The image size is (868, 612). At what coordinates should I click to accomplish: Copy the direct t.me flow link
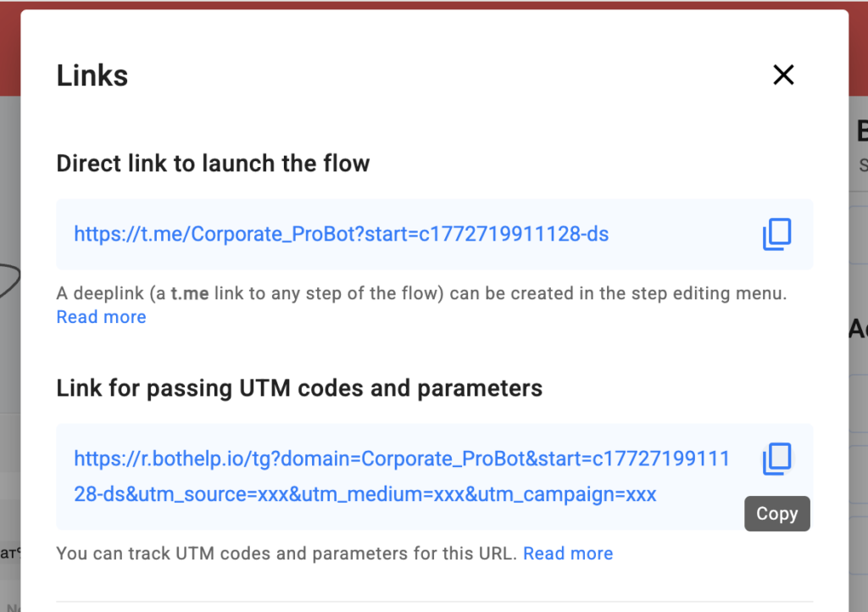[776, 234]
